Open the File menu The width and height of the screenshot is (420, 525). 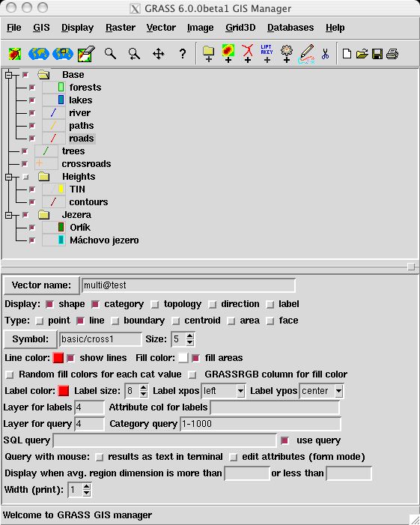click(x=13, y=28)
